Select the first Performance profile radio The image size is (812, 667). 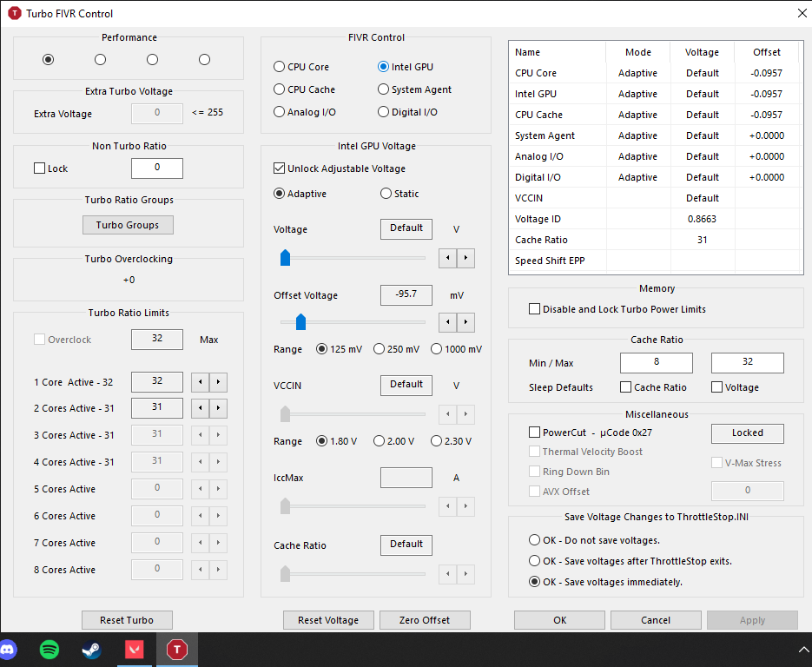[48, 60]
